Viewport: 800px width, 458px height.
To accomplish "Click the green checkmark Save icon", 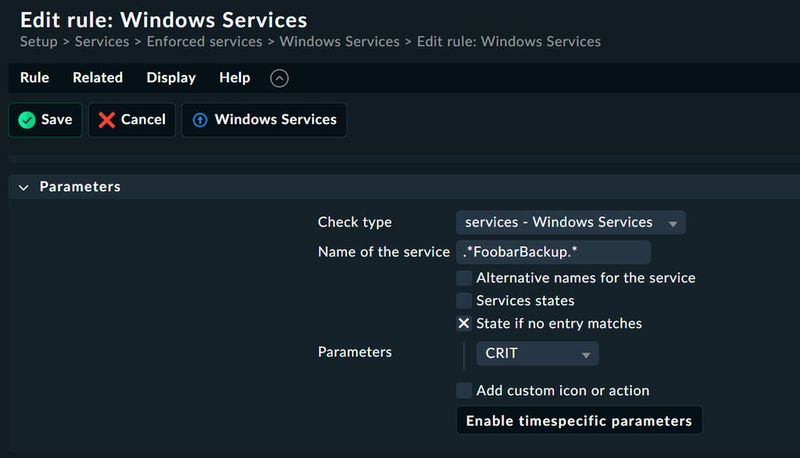I will tap(27, 120).
